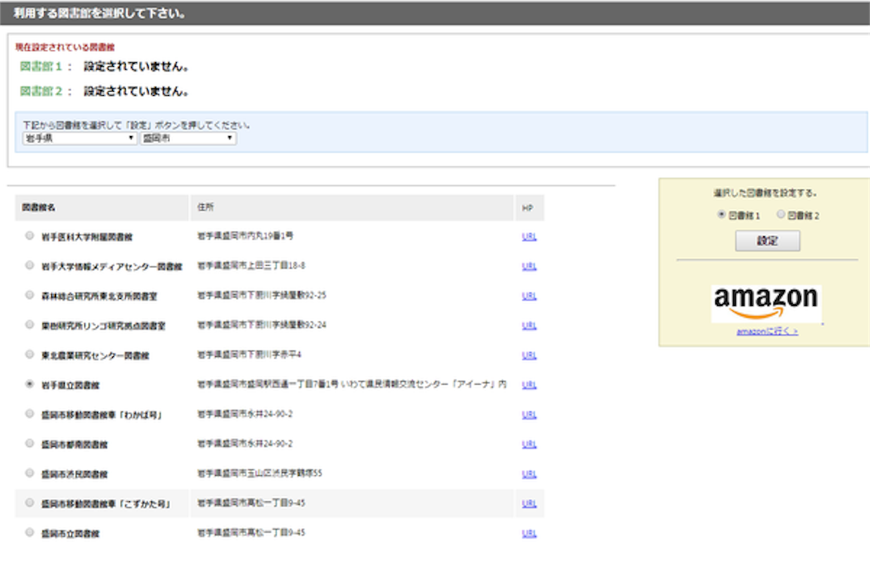Click the HP column header

tap(529, 207)
